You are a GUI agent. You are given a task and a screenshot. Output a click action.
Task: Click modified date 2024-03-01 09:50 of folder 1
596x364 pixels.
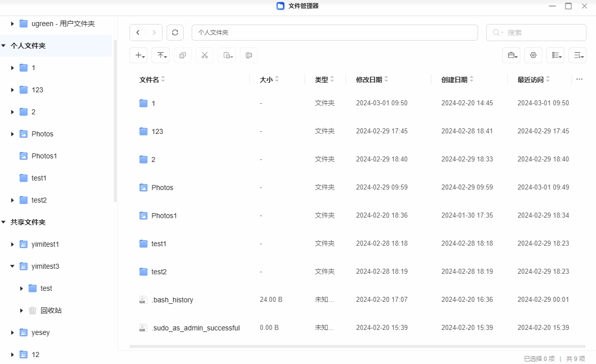[x=382, y=103]
